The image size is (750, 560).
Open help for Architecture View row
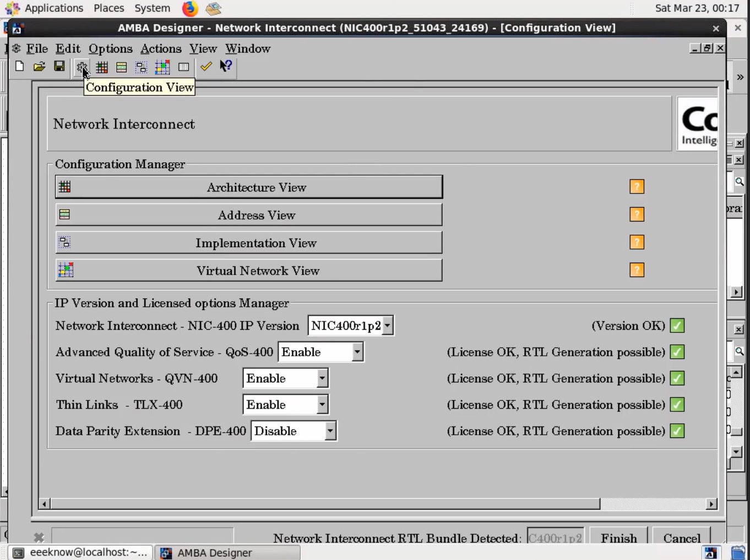coord(637,187)
